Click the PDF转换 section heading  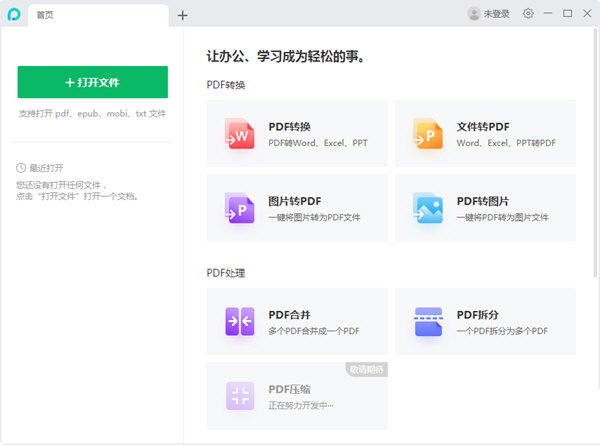pos(226,85)
